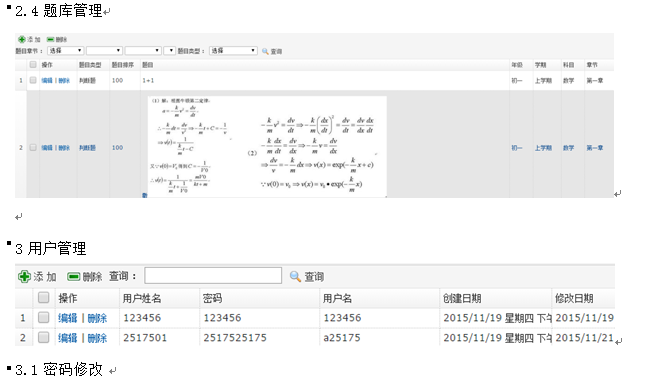Check the checkbox for user 123456 row

point(43,318)
